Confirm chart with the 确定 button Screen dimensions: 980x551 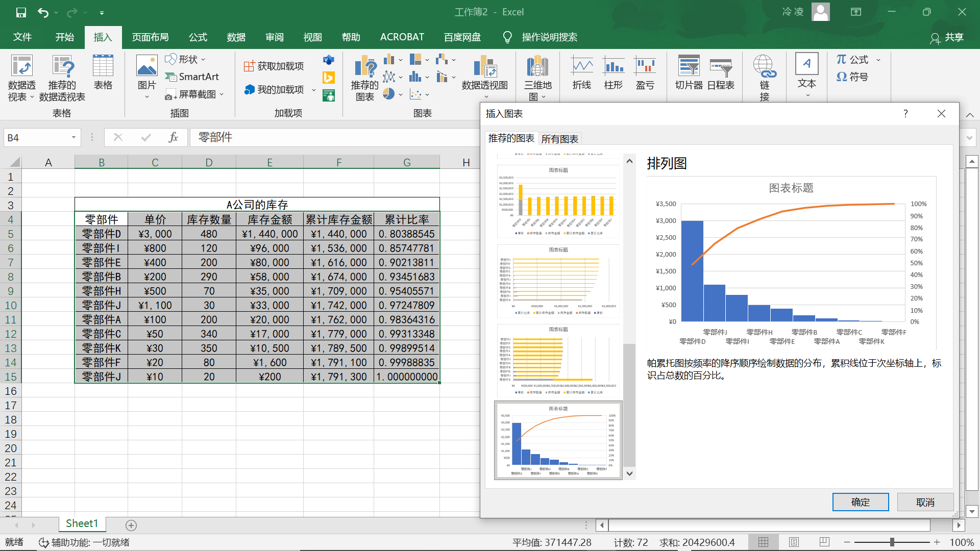coord(861,502)
